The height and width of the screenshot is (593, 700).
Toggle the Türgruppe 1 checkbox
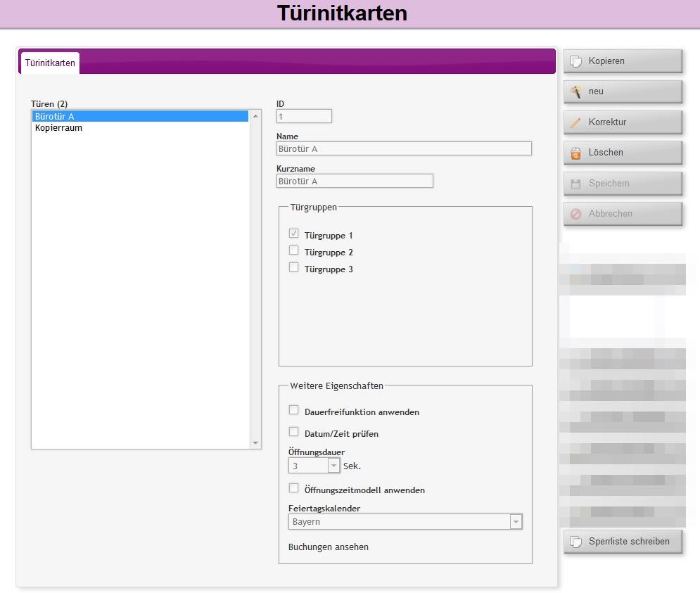(294, 234)
